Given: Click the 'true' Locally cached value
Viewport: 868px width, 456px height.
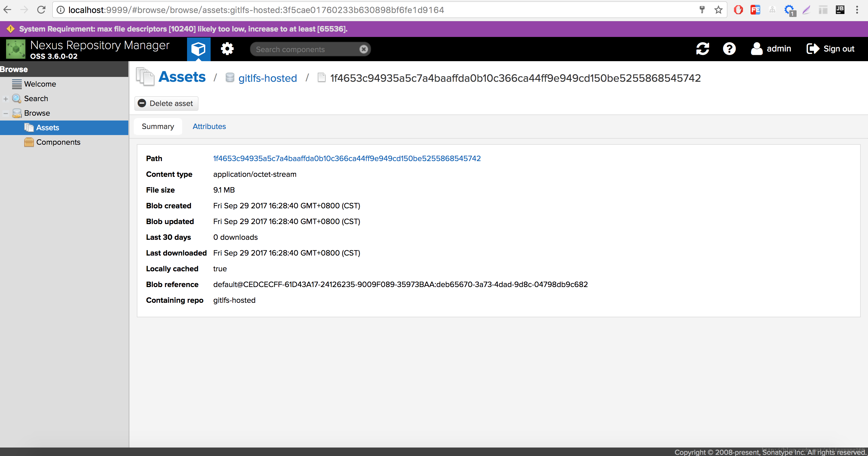Looking at the screenshot, I should (220, 269).
